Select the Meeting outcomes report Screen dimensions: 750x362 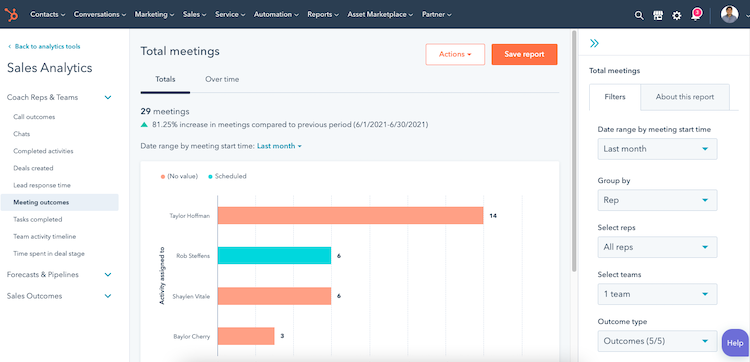point(59,202)
